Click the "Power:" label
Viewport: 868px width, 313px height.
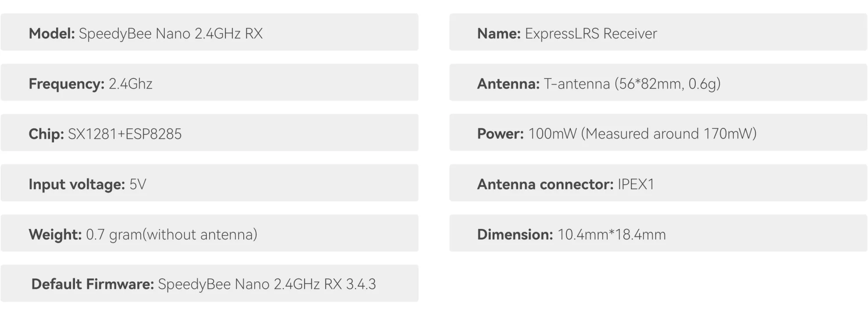coord(500,134)
